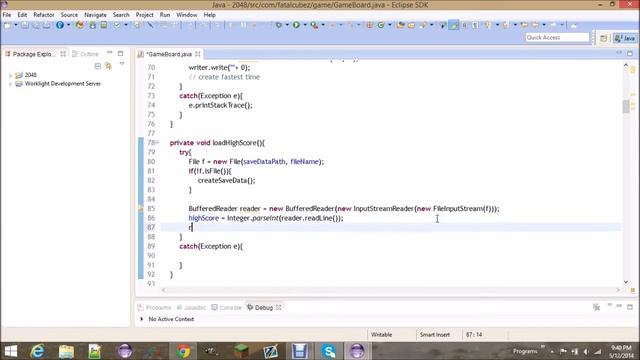Open Package Explorer view menu triangle

click(x=122, y=64)
